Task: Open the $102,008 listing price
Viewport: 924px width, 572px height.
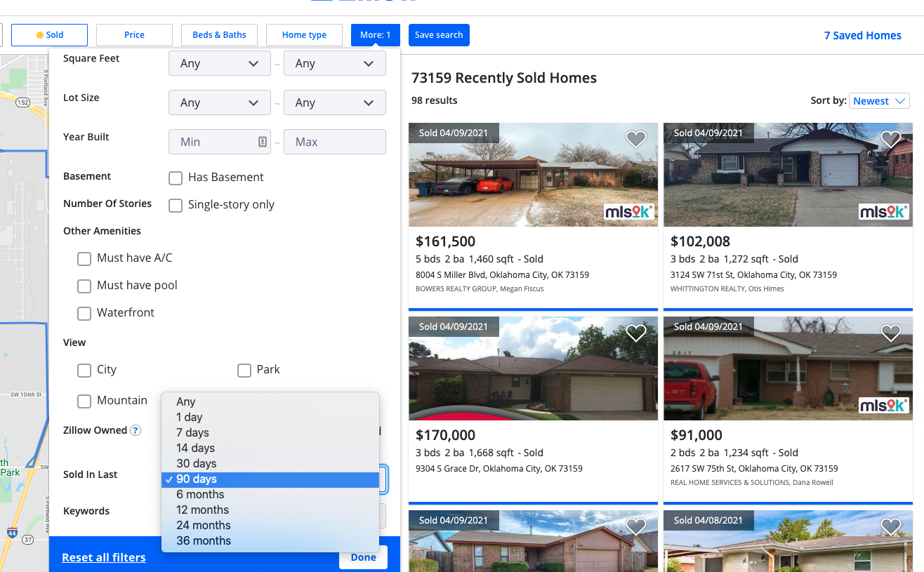Action: click(x=700, y=241)
